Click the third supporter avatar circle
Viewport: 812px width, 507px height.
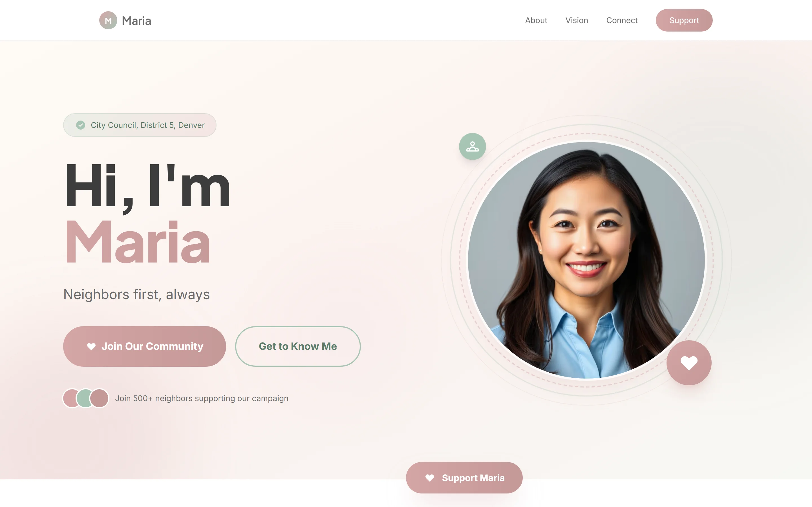coord(99,398)
